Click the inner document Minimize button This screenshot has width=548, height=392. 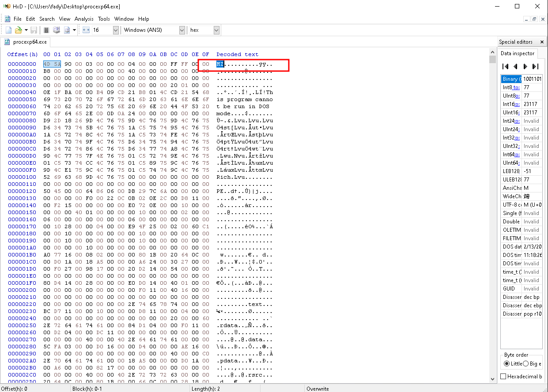point(526,19)
